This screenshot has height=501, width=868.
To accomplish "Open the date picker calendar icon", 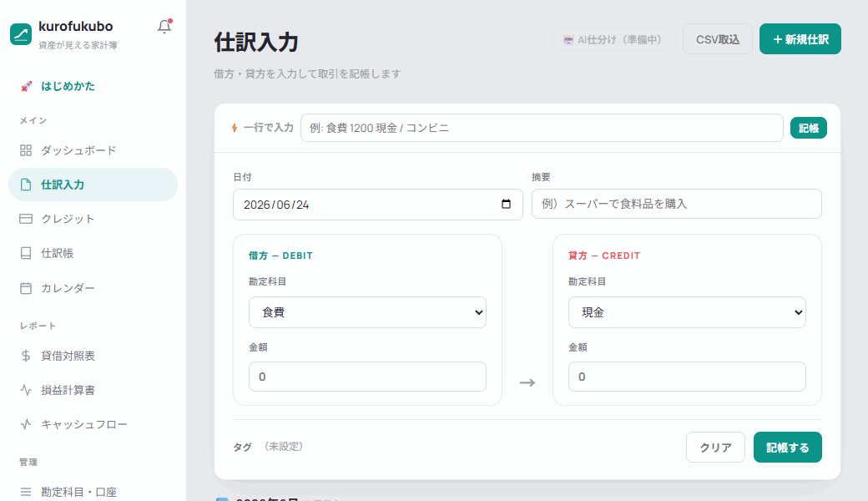I will [x=506, y=205].
